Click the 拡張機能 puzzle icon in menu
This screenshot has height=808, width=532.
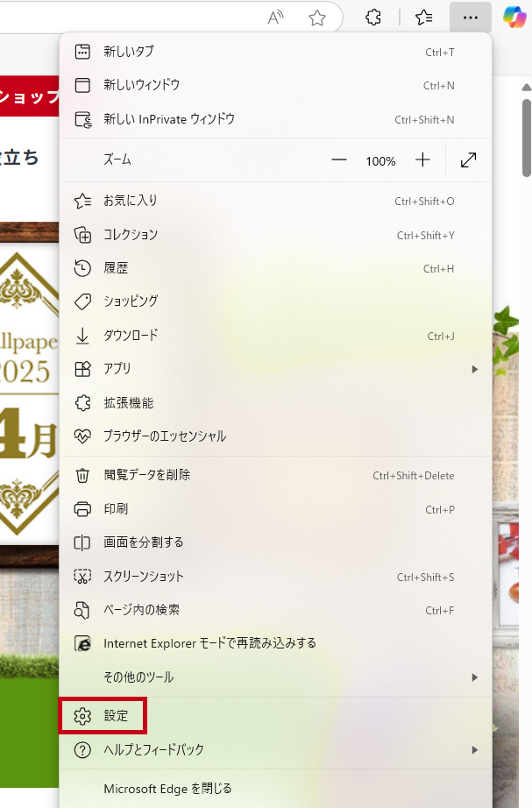click(82, 403)
